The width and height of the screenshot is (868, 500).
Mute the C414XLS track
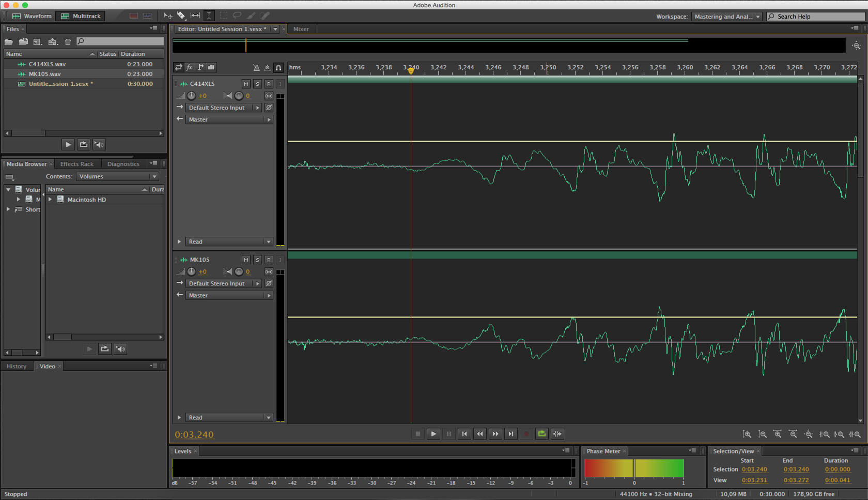(246, 84)
